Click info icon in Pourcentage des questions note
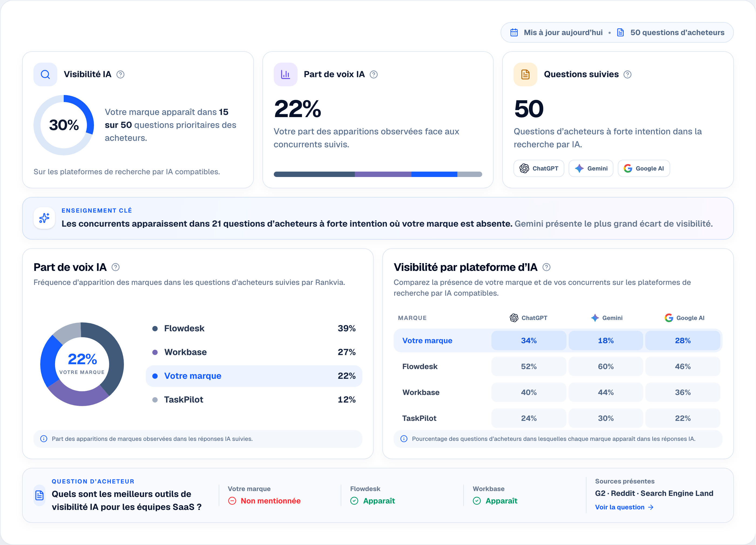 coord(404,439)
